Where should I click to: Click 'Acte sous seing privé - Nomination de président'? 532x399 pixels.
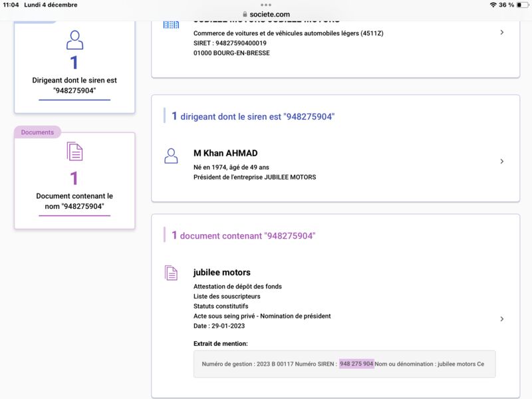(x=262, y=316)
